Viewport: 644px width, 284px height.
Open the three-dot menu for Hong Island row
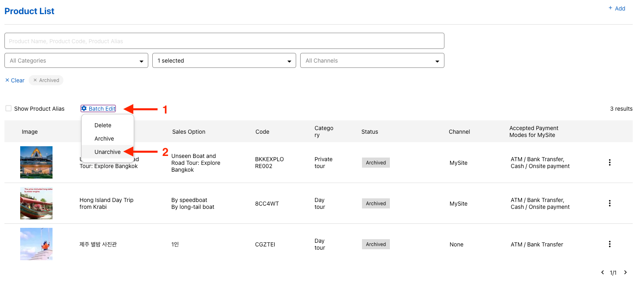(610, 203)
